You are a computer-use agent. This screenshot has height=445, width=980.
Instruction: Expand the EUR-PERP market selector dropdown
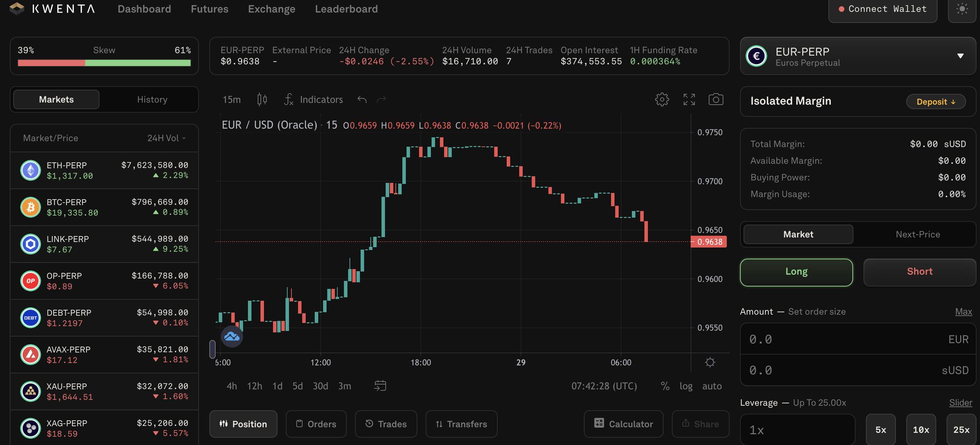[960, 56]
